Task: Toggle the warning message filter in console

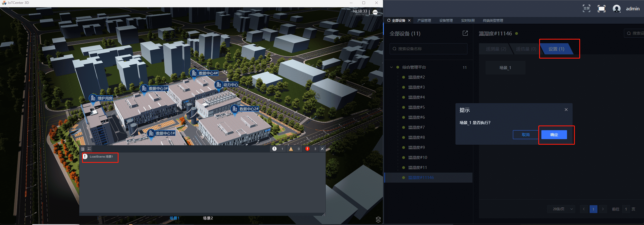Action: pos(295,149)
